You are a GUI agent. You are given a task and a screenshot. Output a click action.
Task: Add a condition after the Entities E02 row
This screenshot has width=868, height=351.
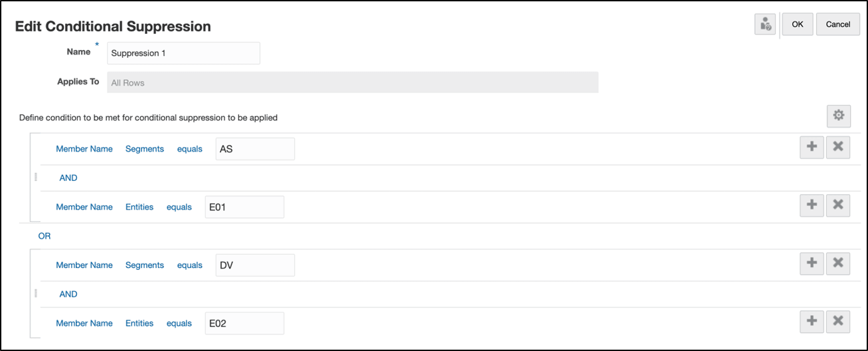(x=812, y=322)
